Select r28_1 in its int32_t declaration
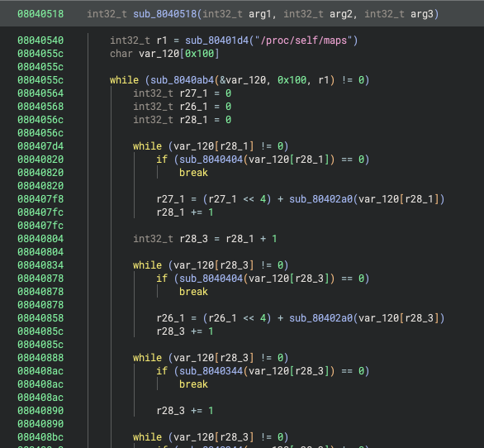Screen dimensions: 484x448 click(193, 120)
